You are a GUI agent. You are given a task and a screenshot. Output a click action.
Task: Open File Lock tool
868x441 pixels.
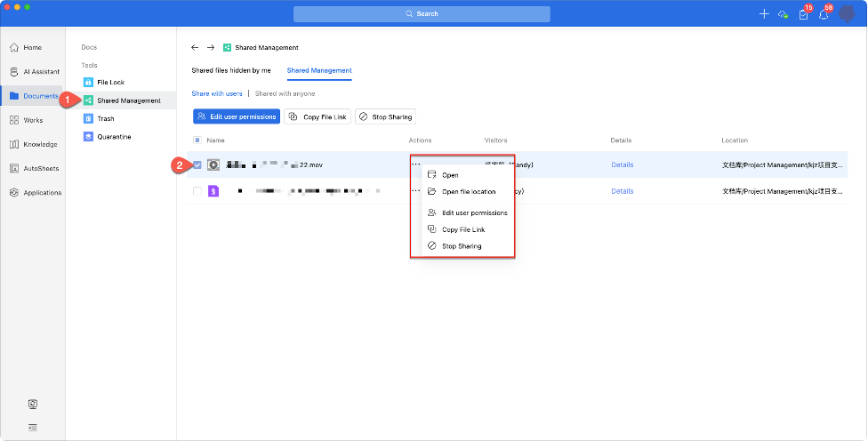[x=88, y=82]
